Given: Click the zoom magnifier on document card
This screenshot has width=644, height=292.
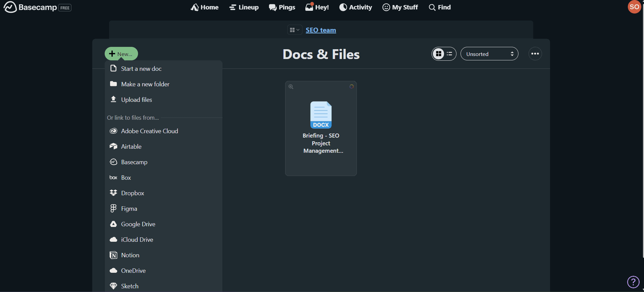Looking at the screenshot, I should click(x=291, y=87).
